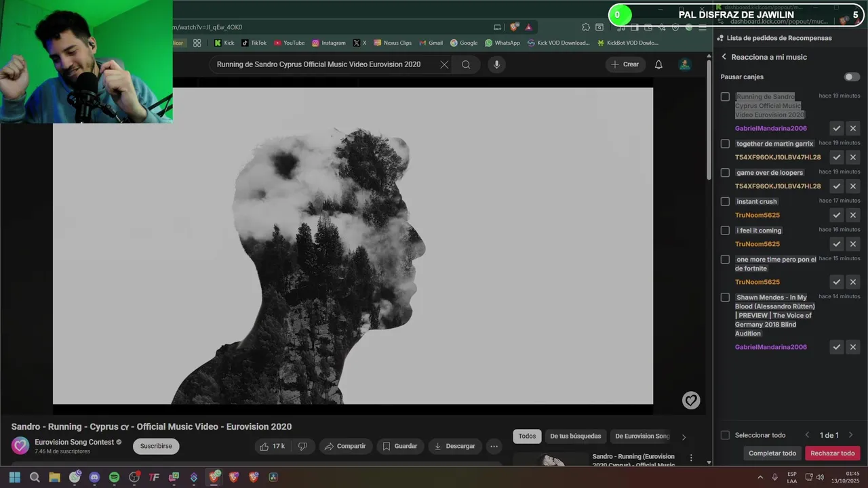This screenshot has width=868, height=488.
Task: Open KickBot VOD Downloader bookmark
Action: [x=628, y=43]
